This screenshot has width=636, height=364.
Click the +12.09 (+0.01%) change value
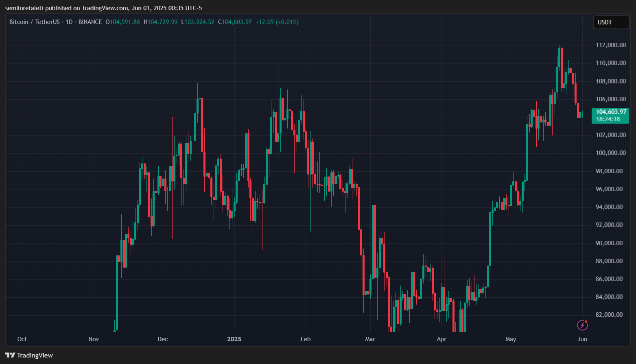click(x=277, y=22)
